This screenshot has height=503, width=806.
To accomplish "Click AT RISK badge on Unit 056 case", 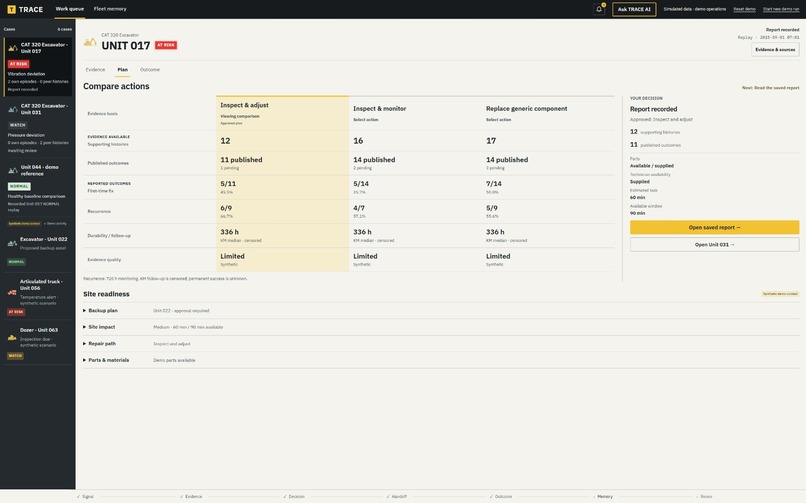I will pos(16,312).
